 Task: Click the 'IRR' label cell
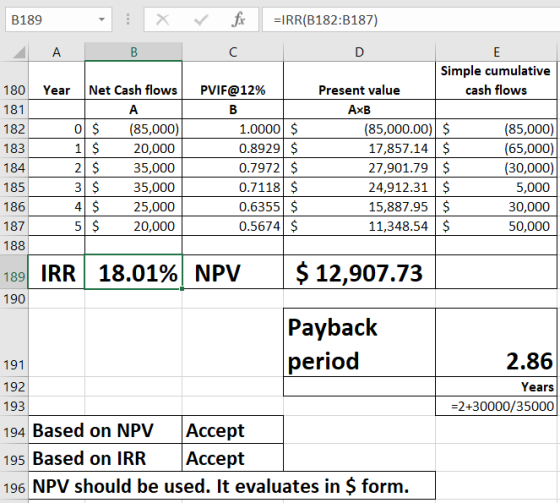click(56, 272)
